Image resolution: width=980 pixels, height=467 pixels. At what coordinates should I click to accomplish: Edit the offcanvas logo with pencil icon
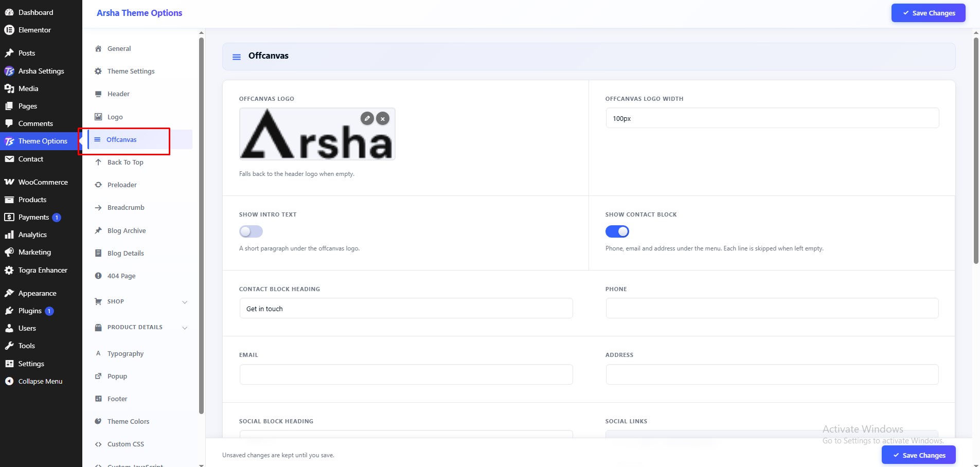pos(367,118)
